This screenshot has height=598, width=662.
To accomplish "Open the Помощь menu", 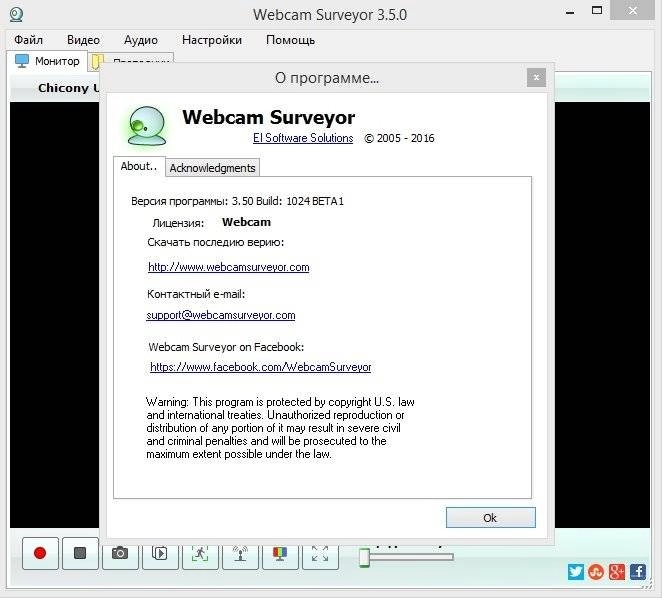I will pos(290,40).
